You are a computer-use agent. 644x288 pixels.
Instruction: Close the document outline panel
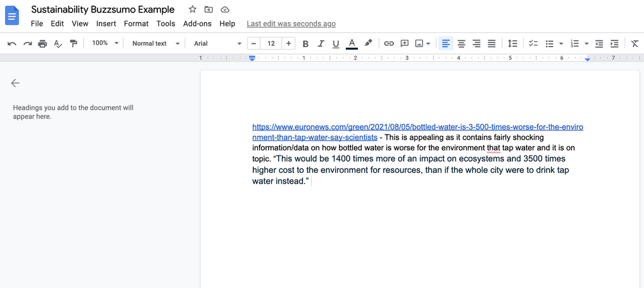(x=15, y=83)
